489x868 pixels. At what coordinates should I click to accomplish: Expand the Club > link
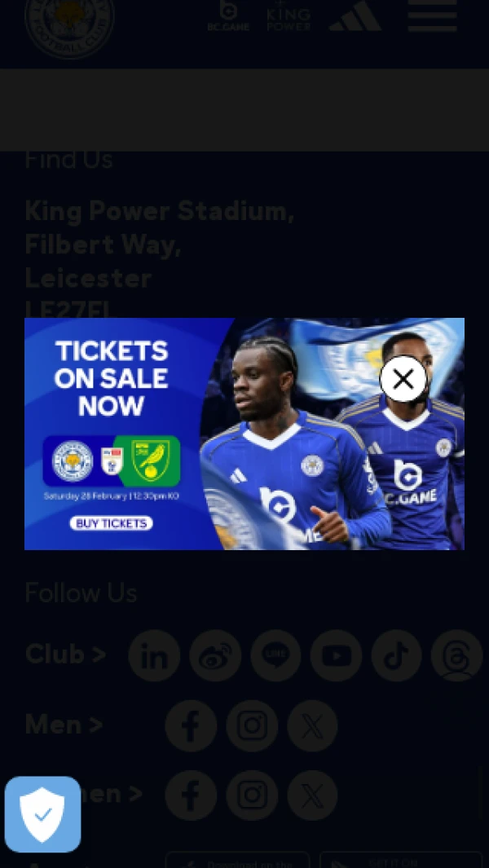coord(65,654)
